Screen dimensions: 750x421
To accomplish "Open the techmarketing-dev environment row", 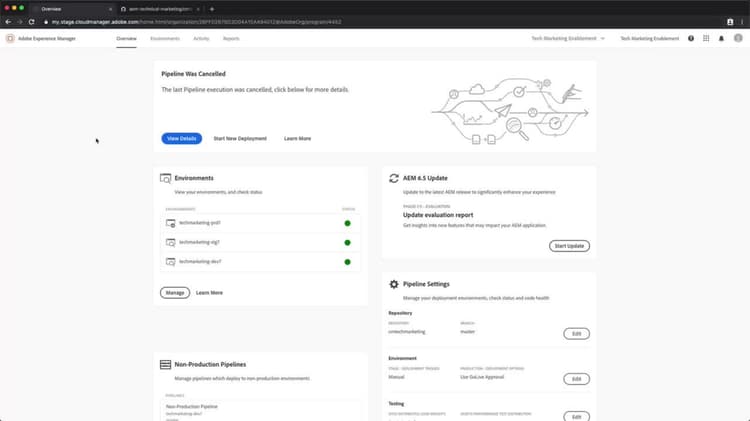I will coord(260,262).
